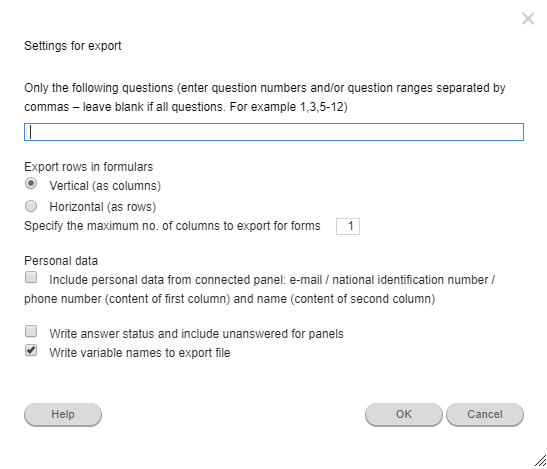
Task: Click the "Horizontal (as rows)" label text
Action: click(x=103, y=207)
